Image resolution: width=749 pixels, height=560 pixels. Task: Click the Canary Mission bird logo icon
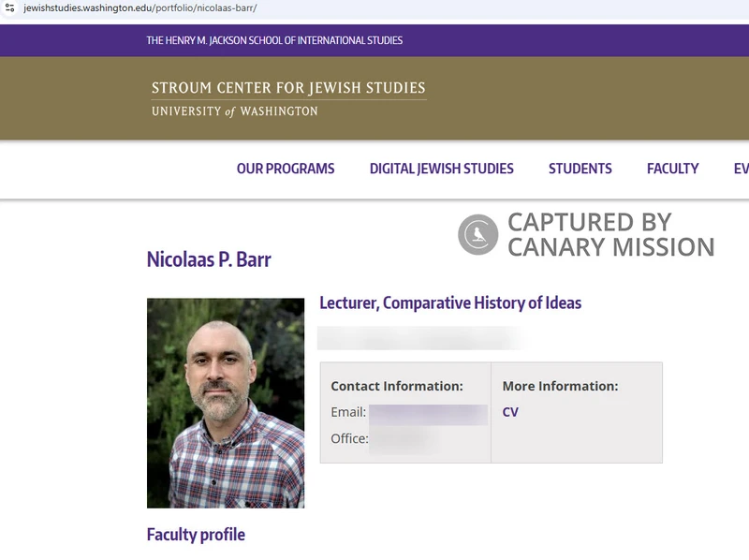(478, 234)
